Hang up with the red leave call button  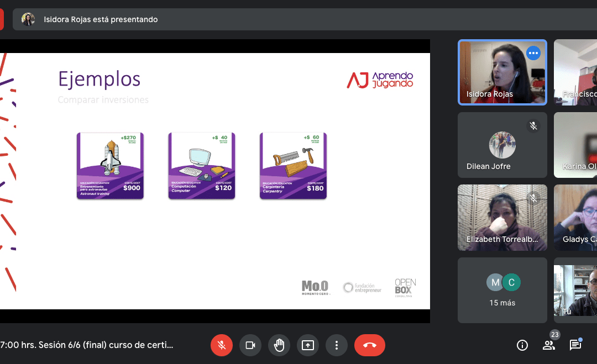click(370, 345)
